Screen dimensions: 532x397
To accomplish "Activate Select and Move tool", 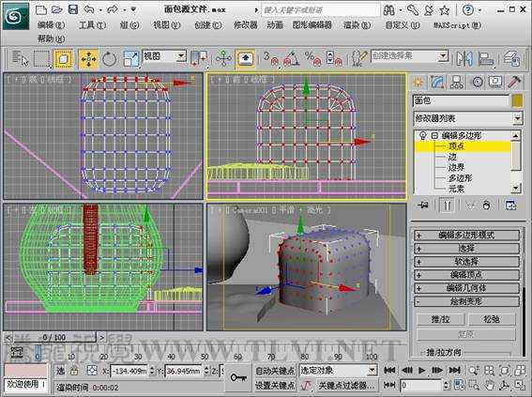I will [88, 59].
